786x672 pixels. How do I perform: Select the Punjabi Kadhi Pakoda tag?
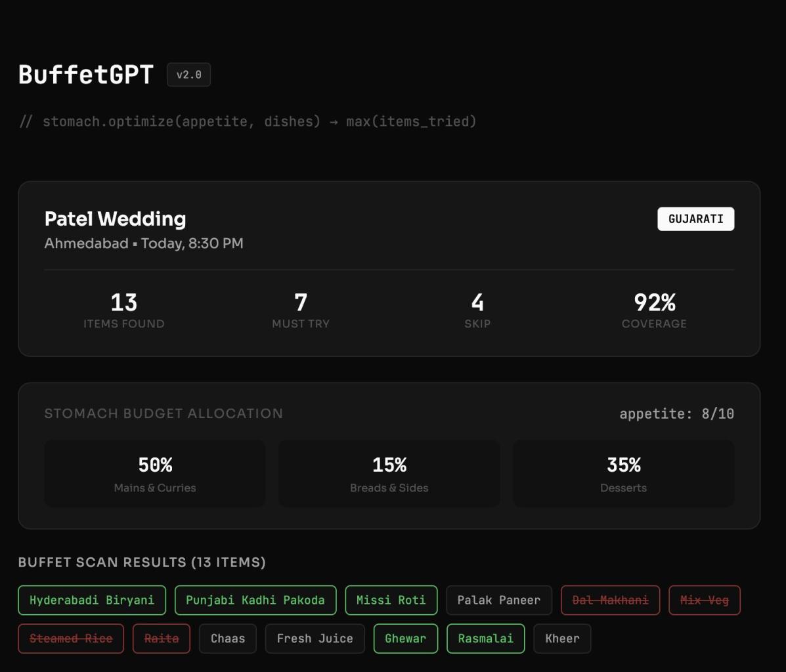pyautogui.click(x=255, y=600)
